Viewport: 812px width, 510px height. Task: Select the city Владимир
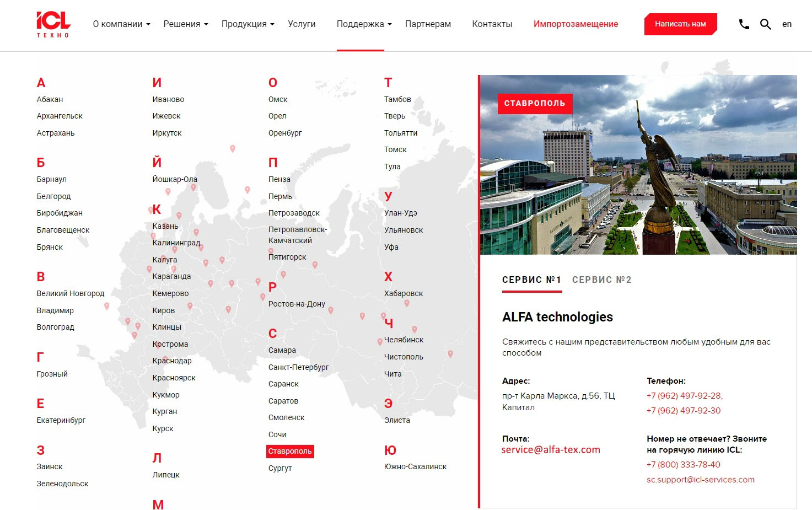pyautogui.click(x=55, y=311)
